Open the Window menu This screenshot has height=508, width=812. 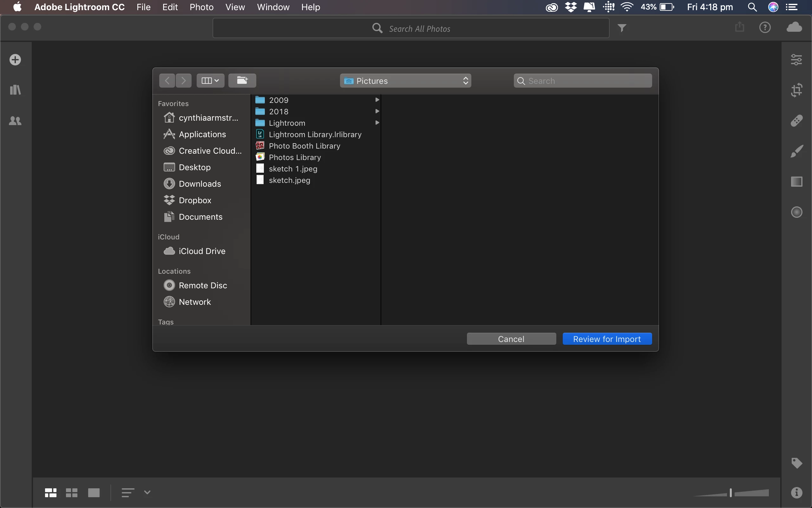[273, 7]
